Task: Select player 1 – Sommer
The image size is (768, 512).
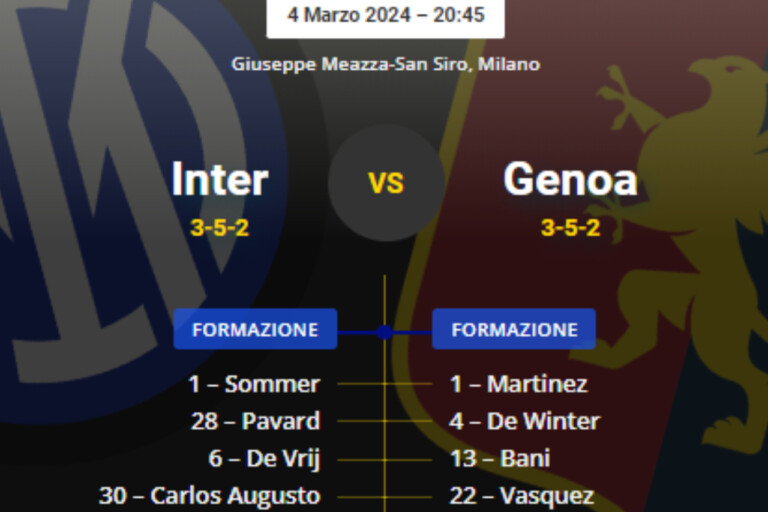Action: coord(254,384)
